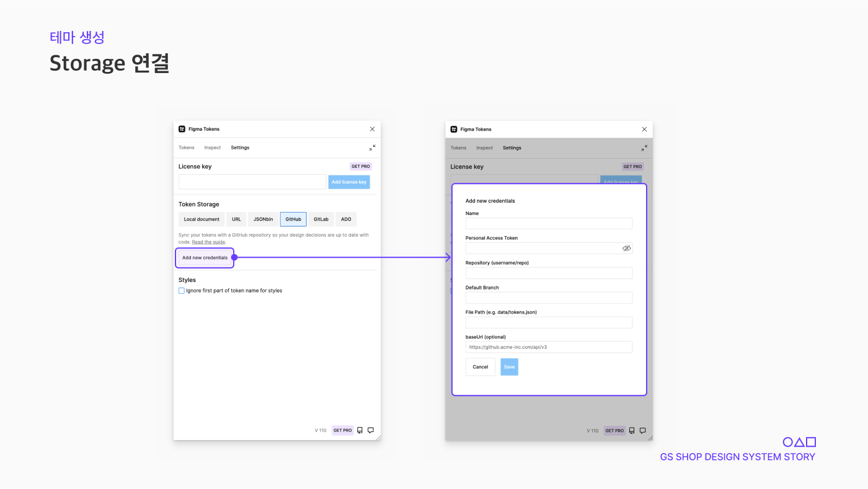Choose JSONbin storage option

pos(263,219)
